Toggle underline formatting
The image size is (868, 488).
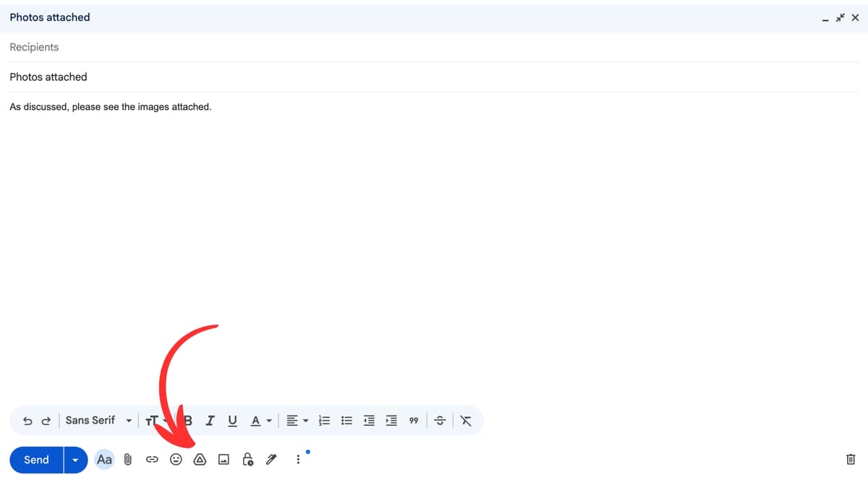[232, 420]
